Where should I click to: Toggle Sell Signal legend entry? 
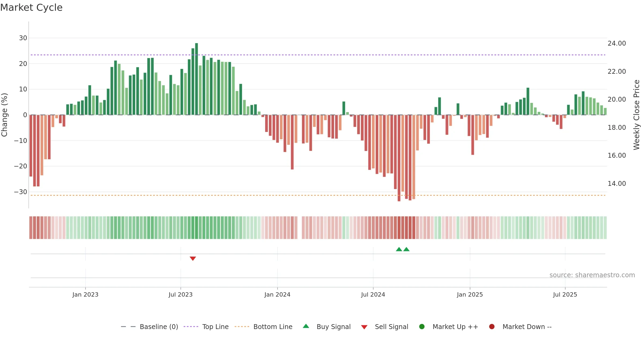click(x=385, y=327)
